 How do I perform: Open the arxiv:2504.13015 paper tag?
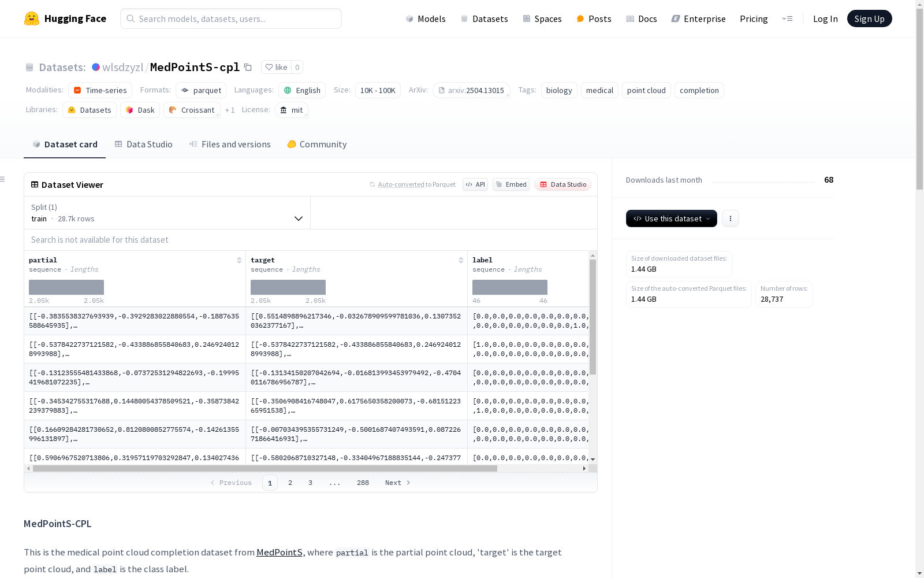(x=471, y=90)
